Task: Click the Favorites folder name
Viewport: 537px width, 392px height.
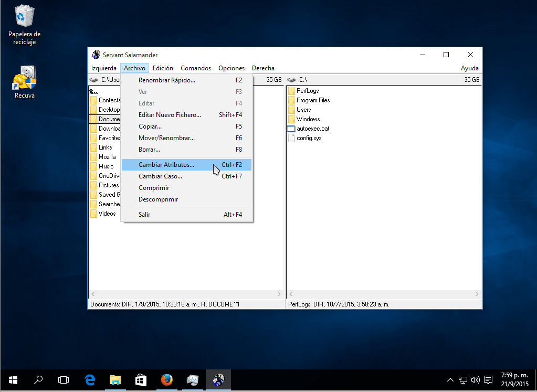Action: 110,138
